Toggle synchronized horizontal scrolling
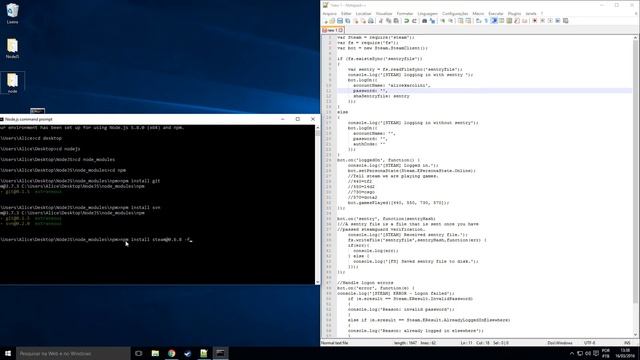Image resolution: width=640 pixels, height=360 pixels. click(x=469, y=20)
